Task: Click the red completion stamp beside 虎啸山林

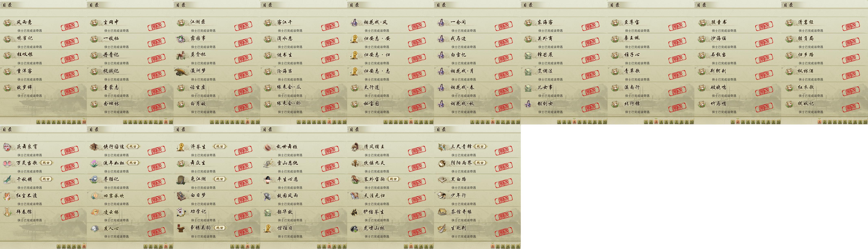Action: (417, 231)
